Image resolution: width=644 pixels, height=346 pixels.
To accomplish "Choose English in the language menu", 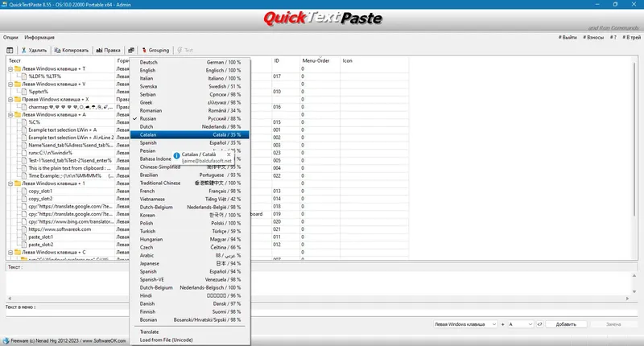I will pos(190,71).
